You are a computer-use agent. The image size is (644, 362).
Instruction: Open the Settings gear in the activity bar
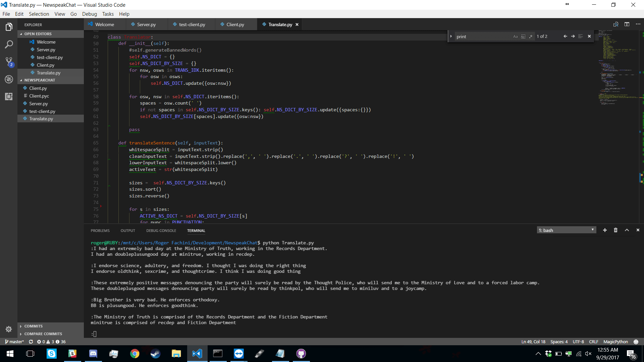(9, 329)
